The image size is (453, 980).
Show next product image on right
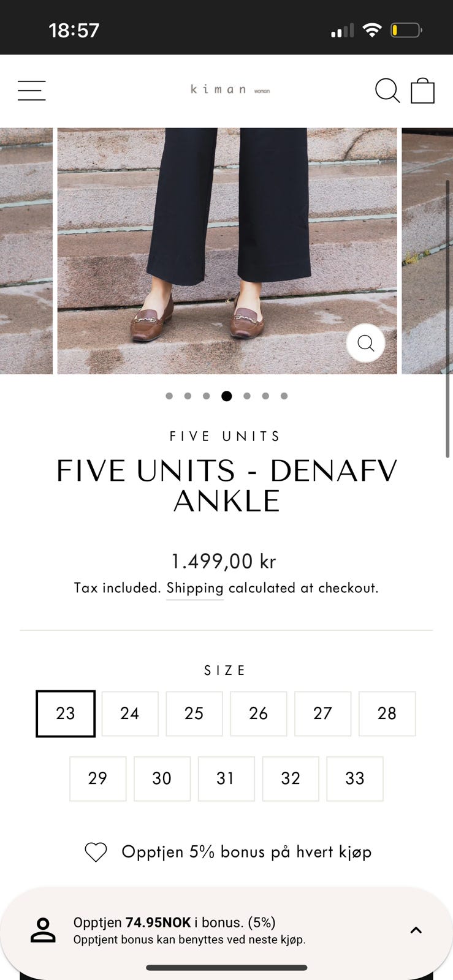427,251
